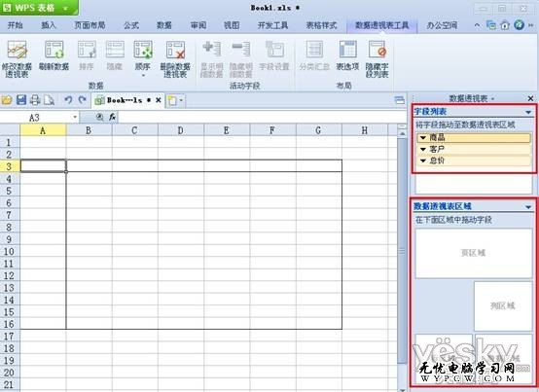Click the 列区域 drop area

503,305
